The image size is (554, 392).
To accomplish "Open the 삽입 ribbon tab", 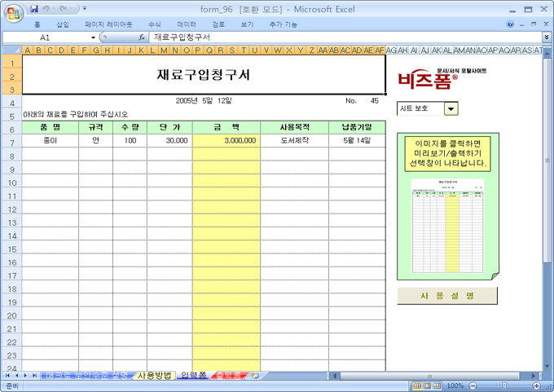I will [x=63, y=24].
